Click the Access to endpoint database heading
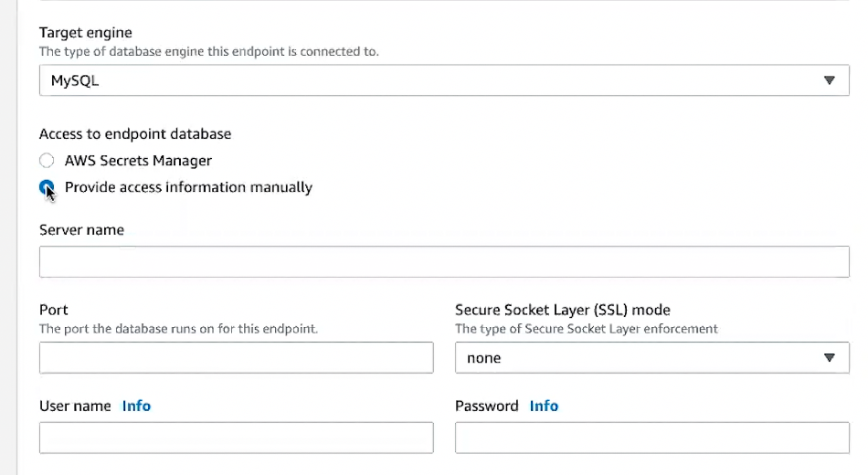This screenshot has height=475, width=868. tap(135, 133)
